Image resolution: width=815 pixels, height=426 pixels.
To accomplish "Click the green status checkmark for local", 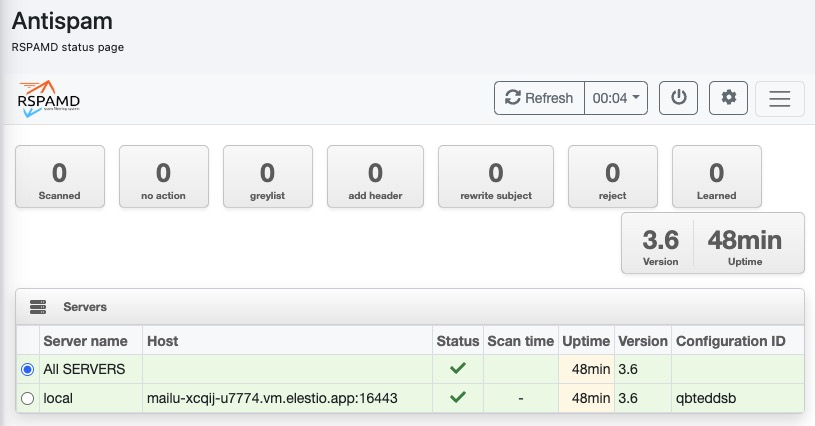I will pyautogui.click(x=458, y=397).
